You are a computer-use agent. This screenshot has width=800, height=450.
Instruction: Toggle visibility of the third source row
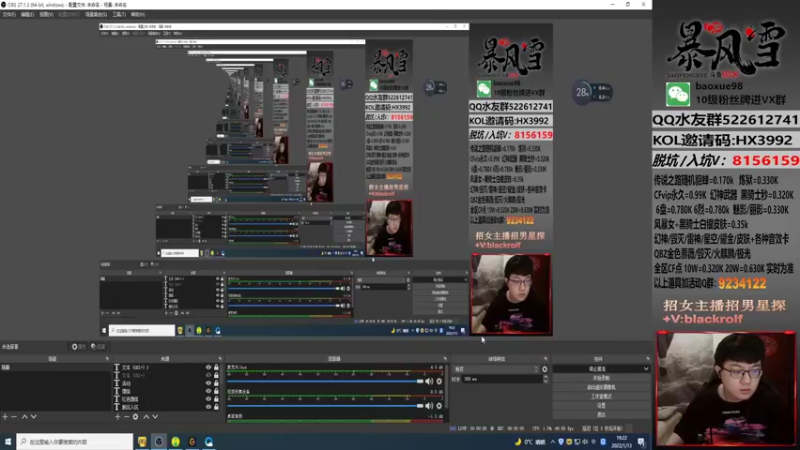point(208,383)
